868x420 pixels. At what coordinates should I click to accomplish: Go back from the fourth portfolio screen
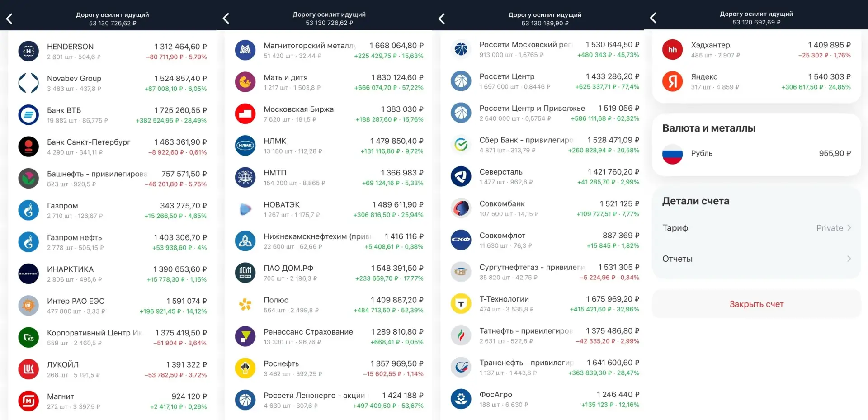point(653,18)
